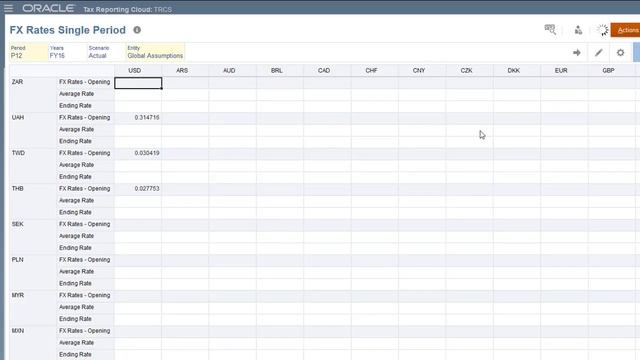Click MYR Ending Rate row label
Viewport: 640px width, 360px height.
[76, 319]
